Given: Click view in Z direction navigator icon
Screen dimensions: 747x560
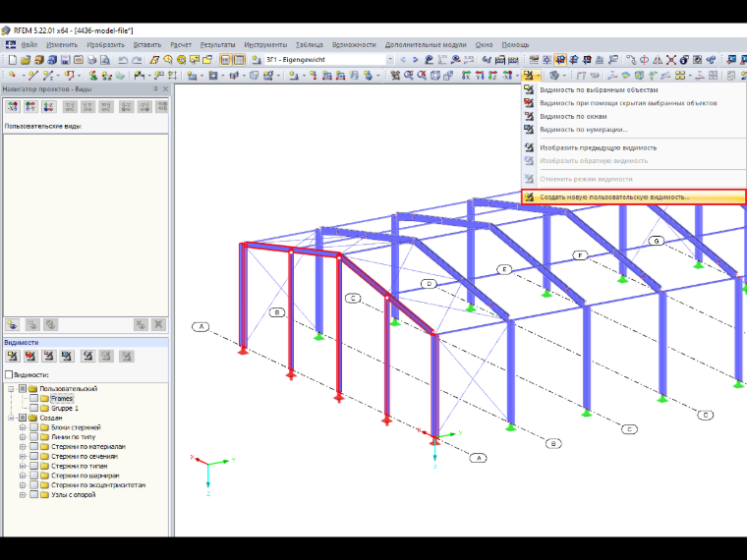Looking at the screenshot, I should 48,107.
